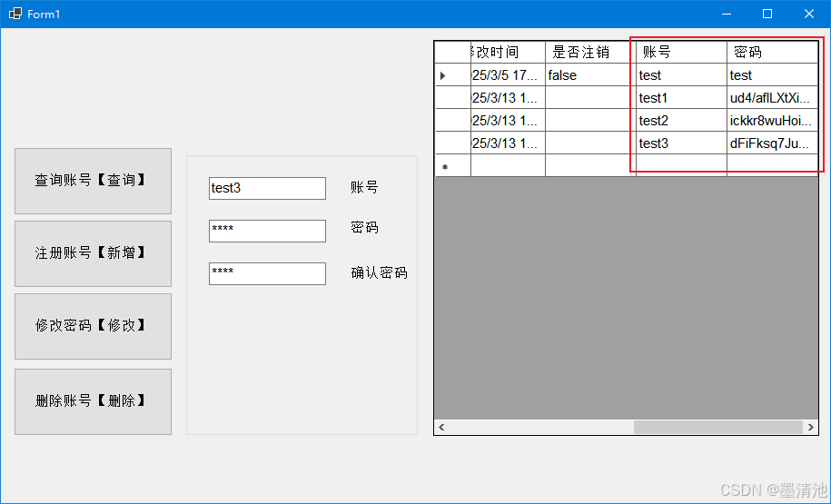Select the time cell in test3's row
831x504 pixels.
[x=508, y=143]
